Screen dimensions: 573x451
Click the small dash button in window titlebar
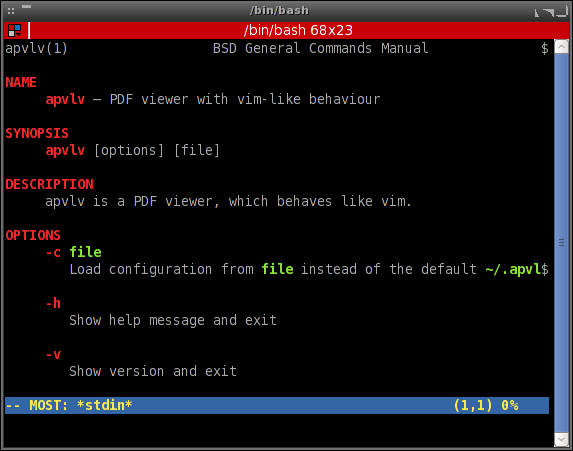click(x=26, y=6)
